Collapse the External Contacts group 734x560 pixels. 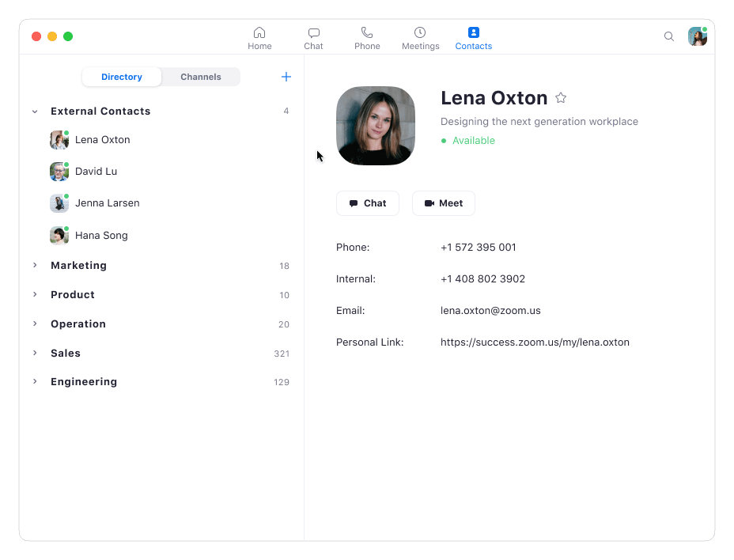pyautogui.click(x=35, y=112)
